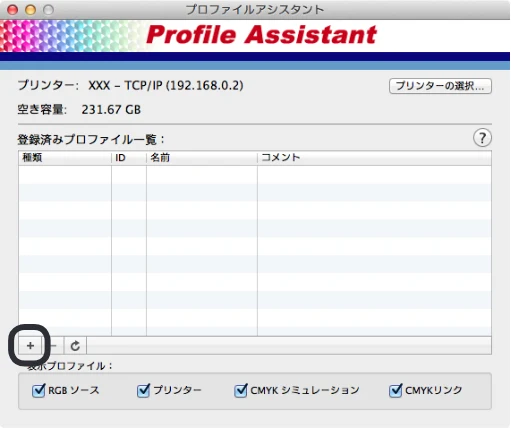Viewport: 511px width, 428px height.
Task: Disable the CMYKリンク checkbox
Action: pyautogui.click(x=395, y=390)
